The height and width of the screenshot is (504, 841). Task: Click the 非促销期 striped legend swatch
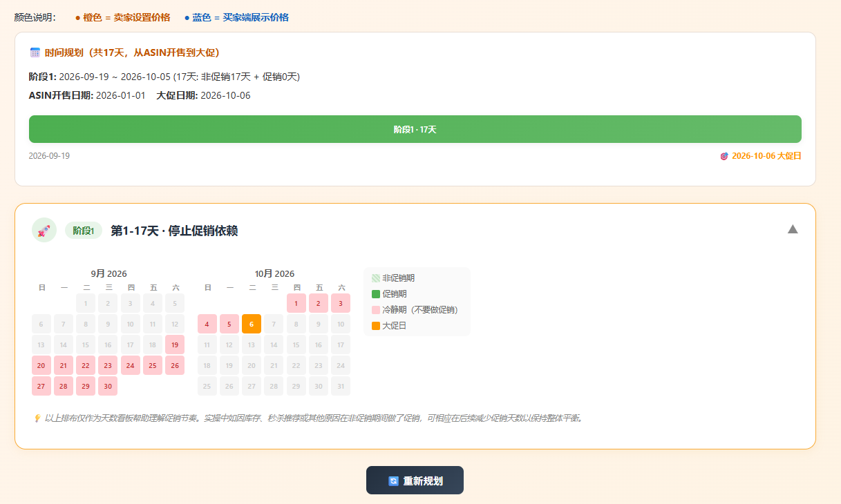tap(376, 278)
